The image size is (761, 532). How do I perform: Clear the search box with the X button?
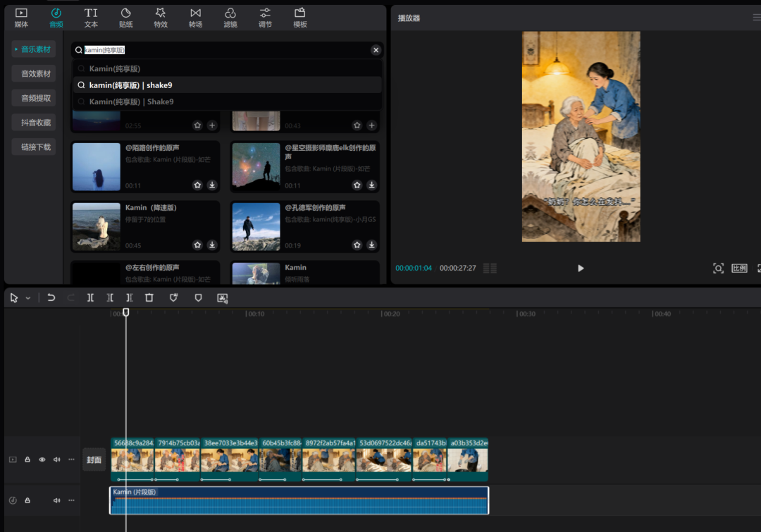(376, 50)
